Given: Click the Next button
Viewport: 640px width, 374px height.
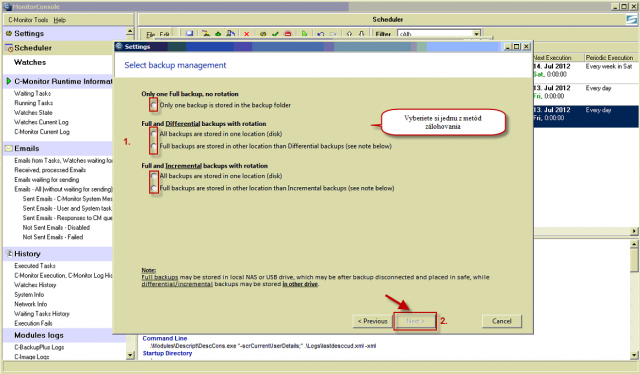Looking at the screenshot, I should pyautogui.click(x=416, y=321).
